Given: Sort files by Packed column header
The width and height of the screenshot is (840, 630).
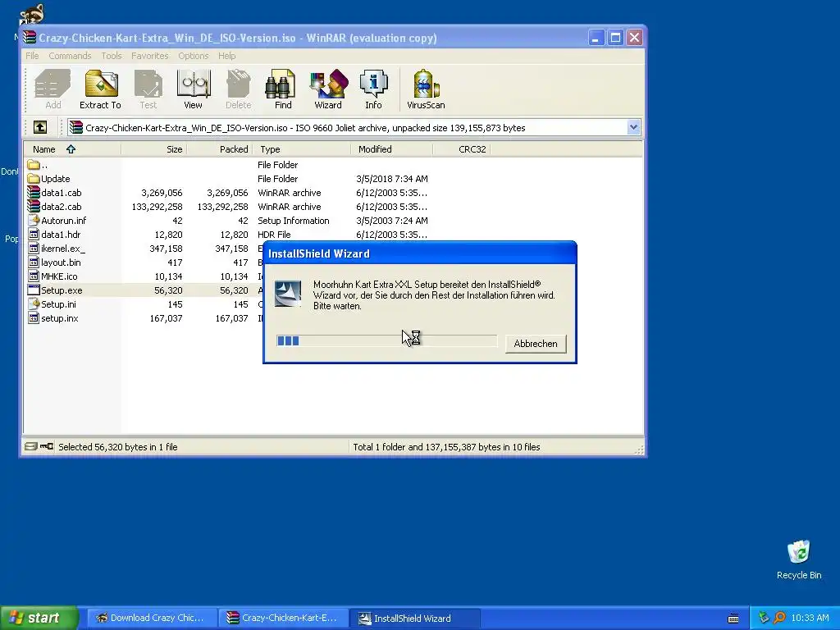Looking at the screenshot, I should 220,149.
